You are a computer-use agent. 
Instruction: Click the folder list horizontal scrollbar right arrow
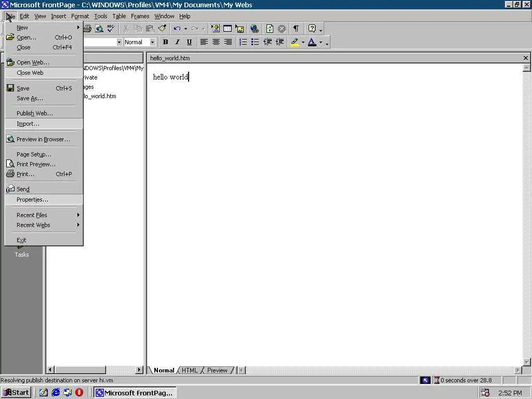(x=139, y=370)
